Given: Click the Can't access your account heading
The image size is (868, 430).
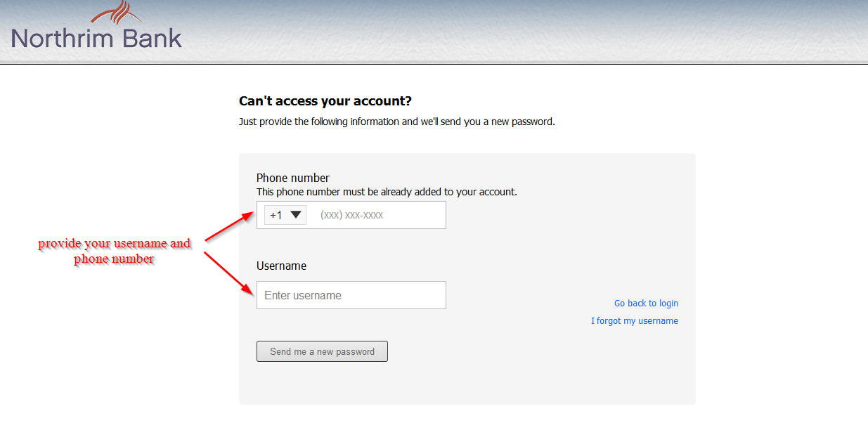Looking at the screenshot, I should click(x=325, y=101).
